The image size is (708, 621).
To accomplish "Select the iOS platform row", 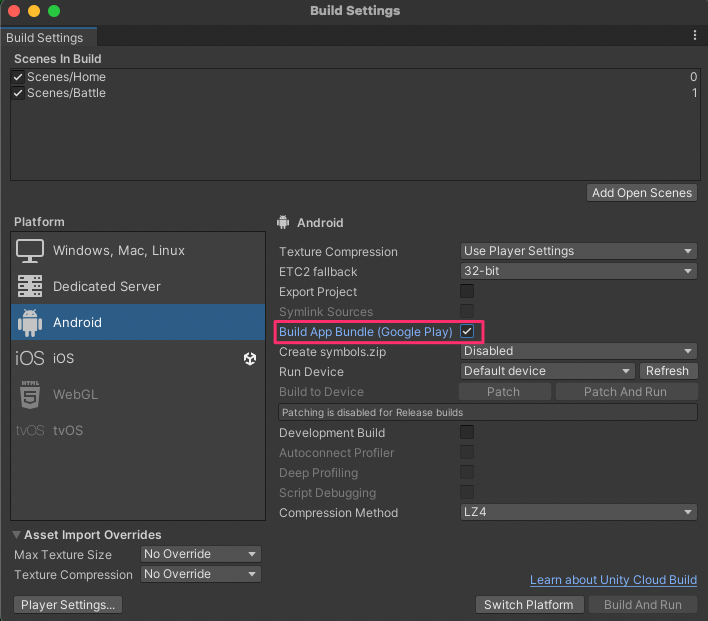I will pyautogui.click(x=138, y=358).
